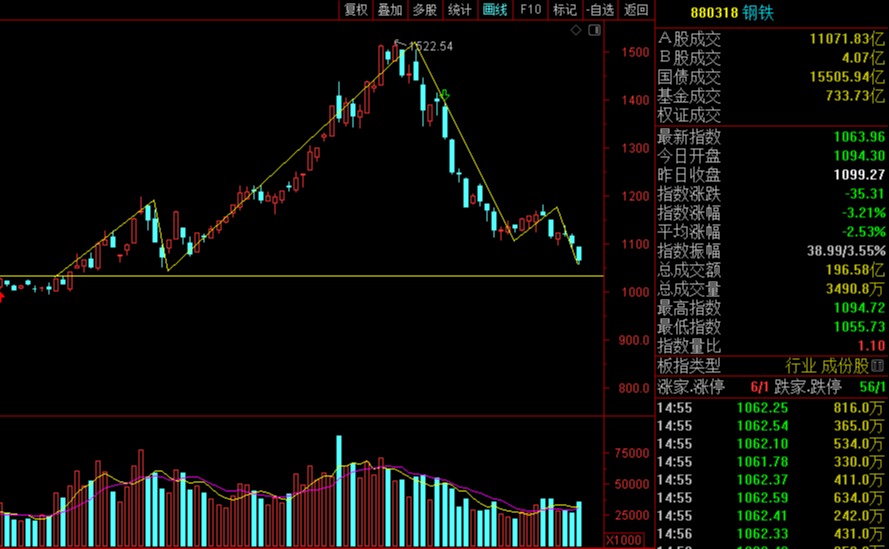889x549 pixels.
Task: Open the 多股 multi-stock view
Action: [x=425, y=10]
